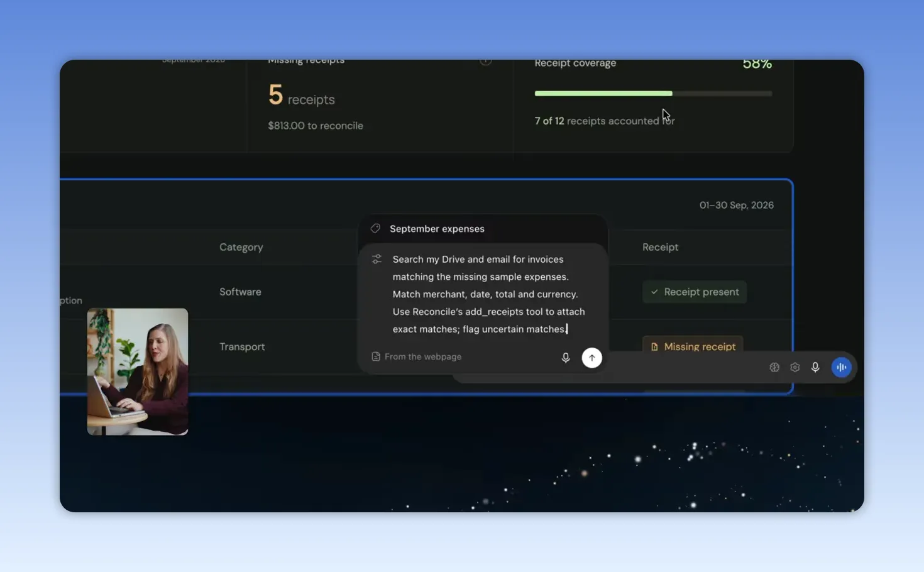Click the tag icon beside September expenses

[x=375, y=229]
